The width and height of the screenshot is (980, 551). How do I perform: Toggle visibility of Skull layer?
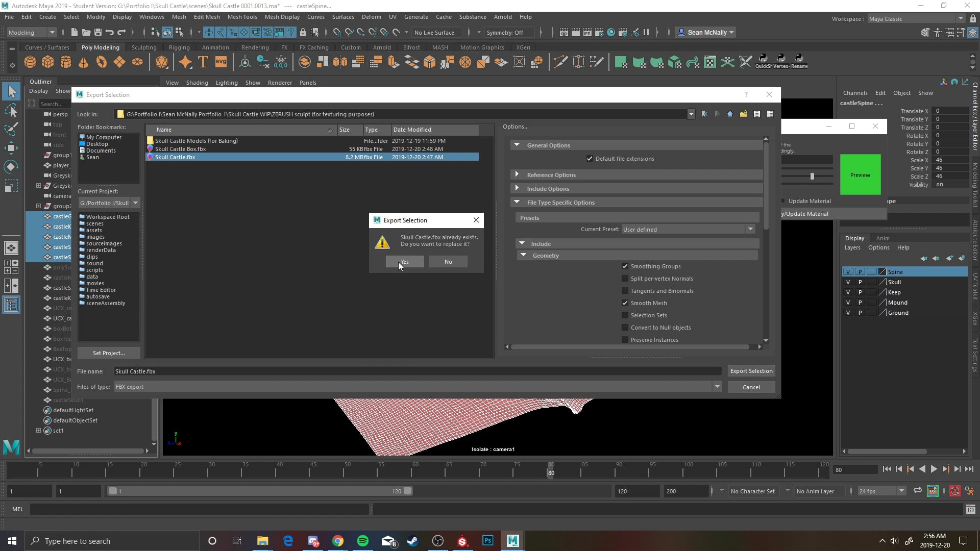(x=848, y=282)
